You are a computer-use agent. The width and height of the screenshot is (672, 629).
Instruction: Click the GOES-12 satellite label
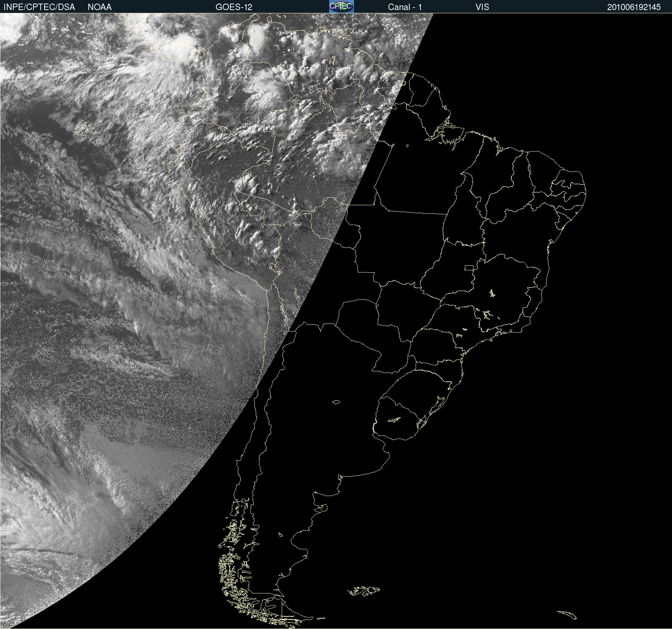pos(234,7)
